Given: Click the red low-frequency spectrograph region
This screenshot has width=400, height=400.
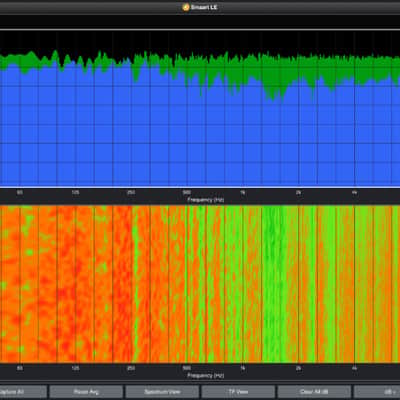Looking at the screenshot, I should 67,283.
